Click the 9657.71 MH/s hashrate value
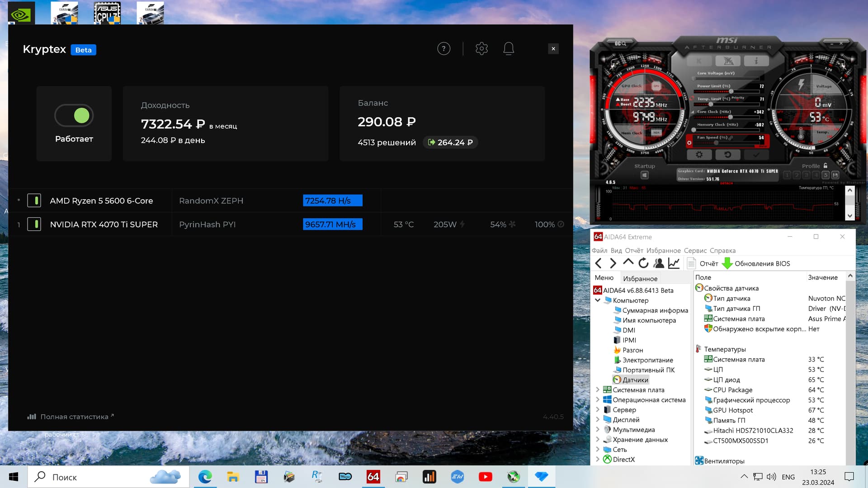The width and height of the screenshot is (868, 488). tap(333, 225)
